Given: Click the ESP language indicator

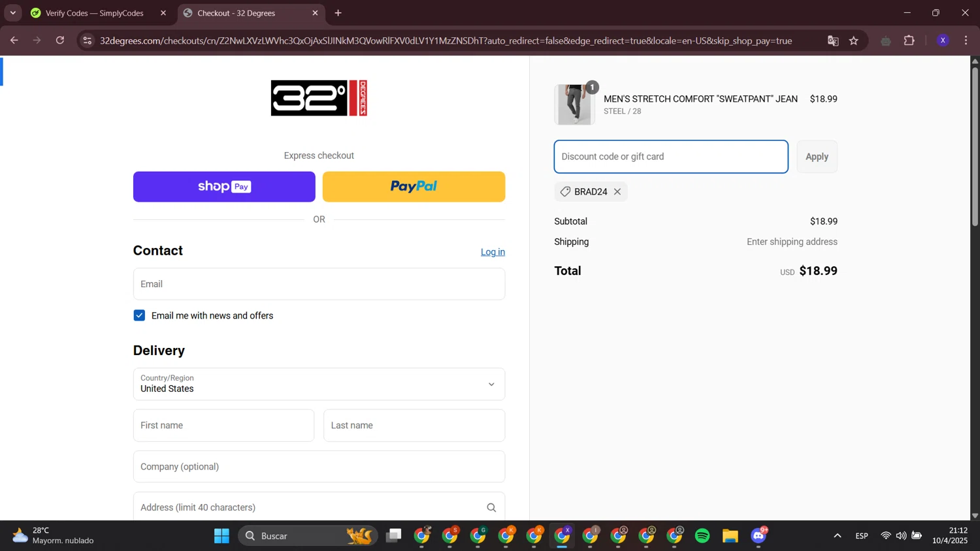Looking at the screenshot, I should [x=862, y=536].
